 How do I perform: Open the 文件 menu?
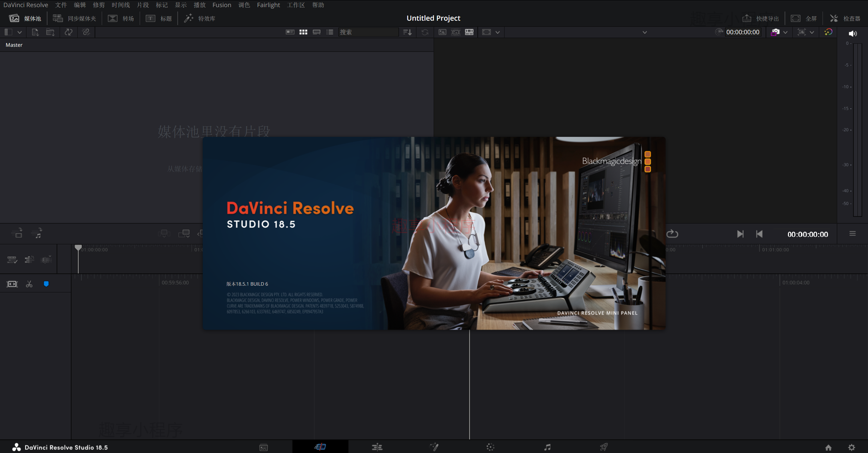point(61,5)
